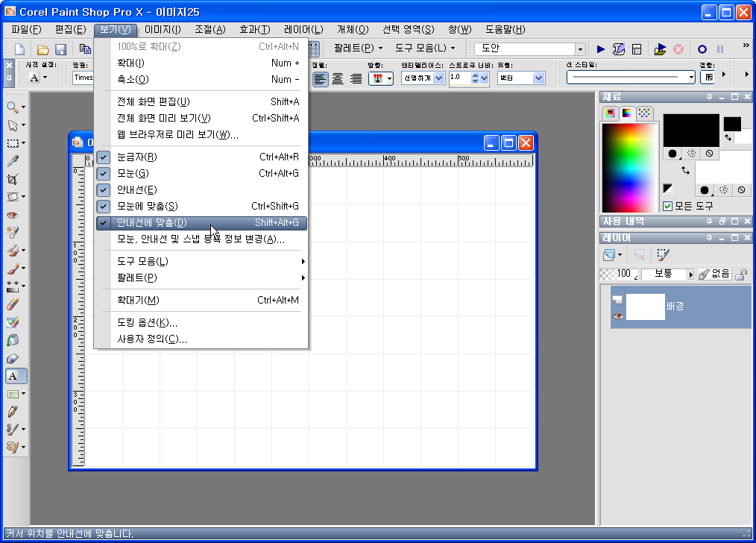
Task: Open the 도구 모음(L) toolbar dropdown
Action: 425,48
